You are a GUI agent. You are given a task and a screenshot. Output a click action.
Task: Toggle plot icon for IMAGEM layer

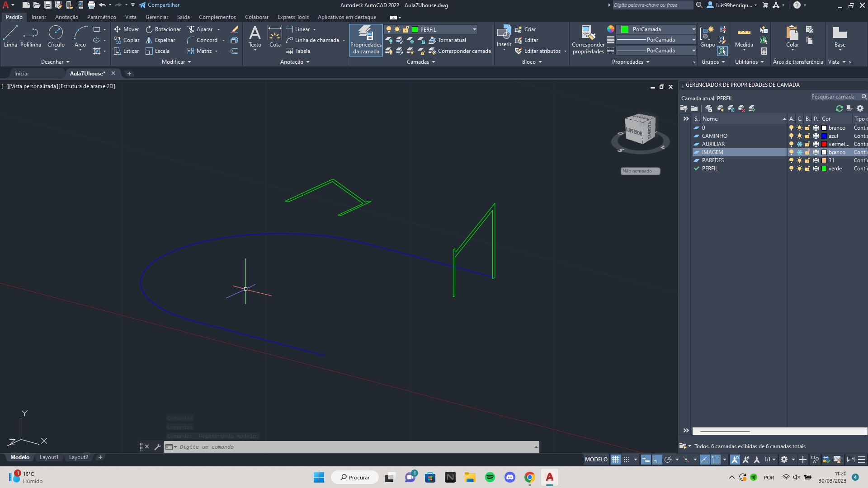click(x=816, y=152)
